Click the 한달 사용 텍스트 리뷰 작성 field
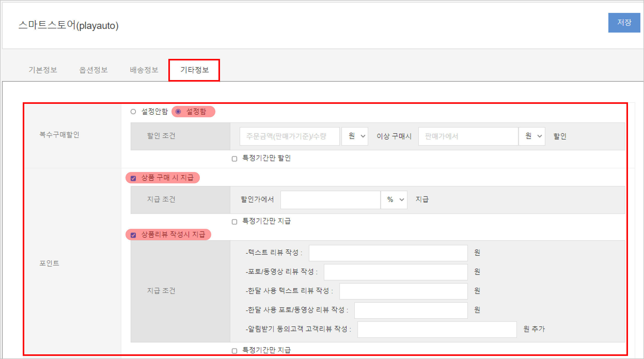The width and height of the screenshot is (644, 359). [403, 291]
